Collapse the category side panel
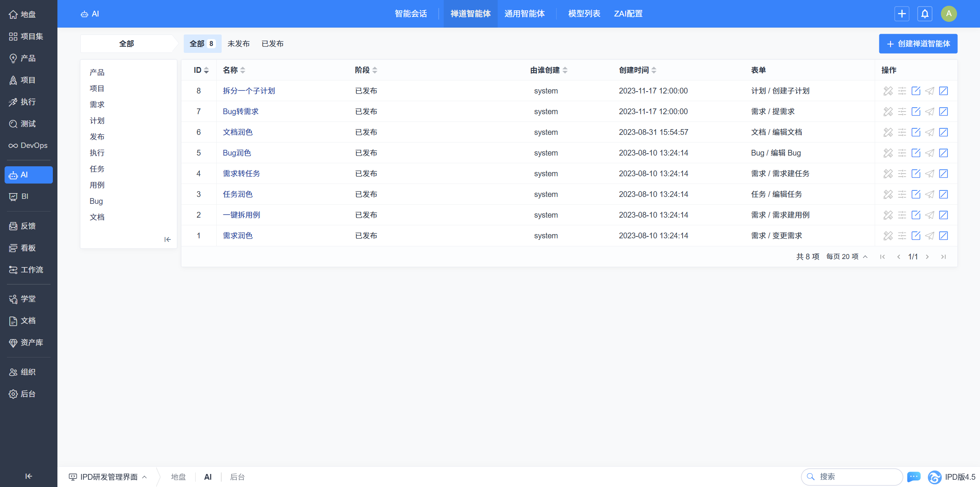Screen dimensions: 980x487 point(167,239)
